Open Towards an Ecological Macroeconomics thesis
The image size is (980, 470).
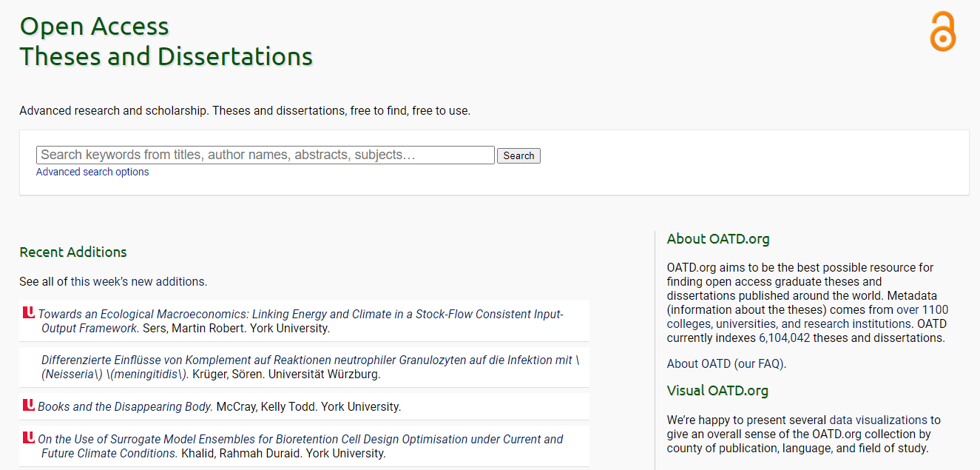click(301, 321)
